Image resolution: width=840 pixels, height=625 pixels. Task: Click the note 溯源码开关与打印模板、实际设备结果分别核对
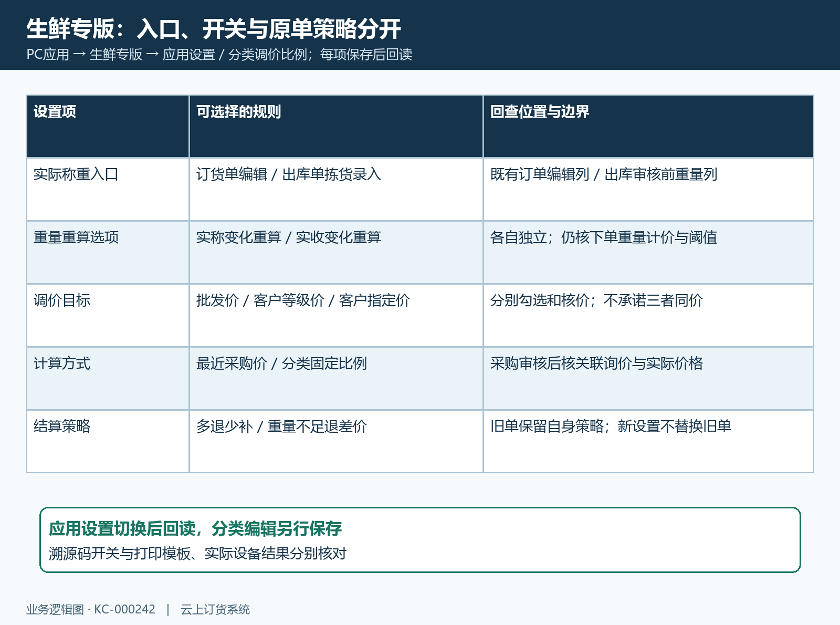click(197, 554)
